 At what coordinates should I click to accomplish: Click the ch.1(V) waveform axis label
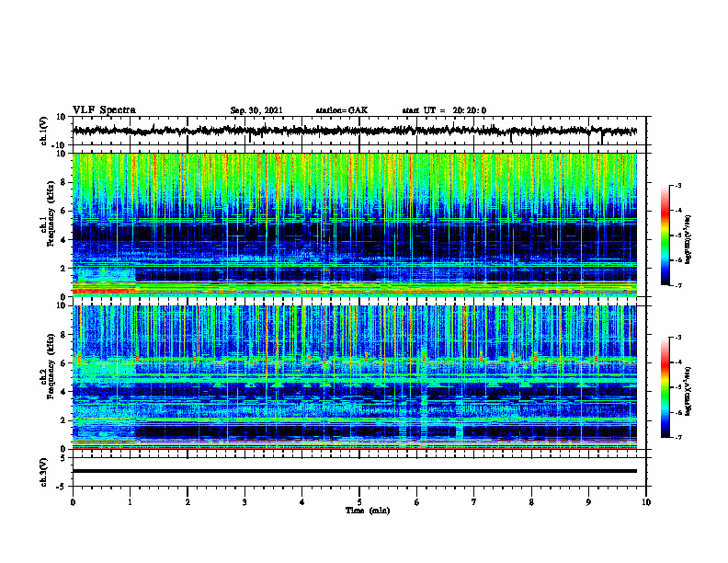click(44, 131)
